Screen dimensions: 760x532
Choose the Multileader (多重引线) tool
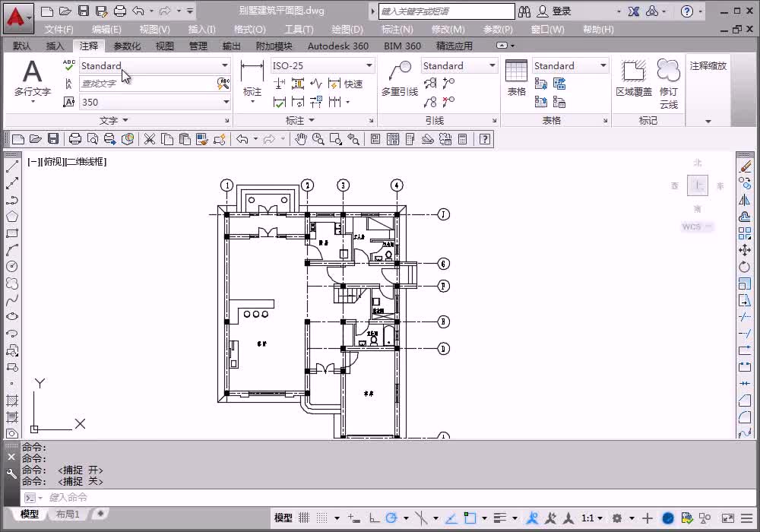click(x=399, y=78)
